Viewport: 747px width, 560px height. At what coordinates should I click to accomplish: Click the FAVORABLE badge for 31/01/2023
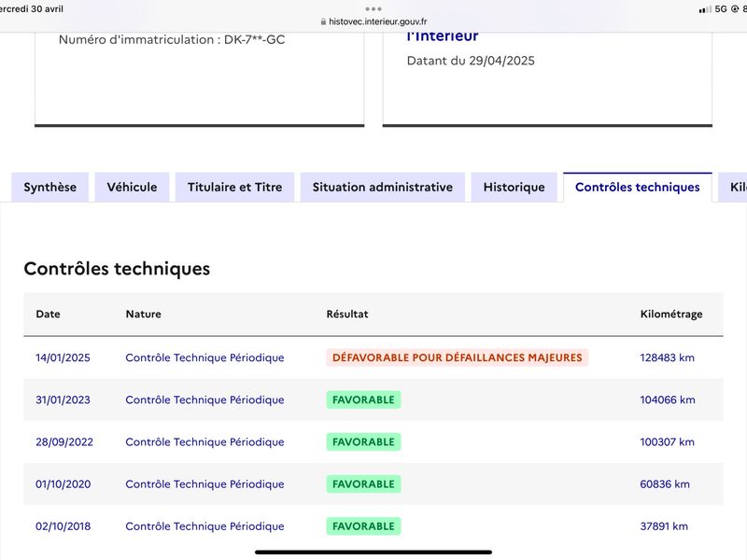[x=363, y=400]
